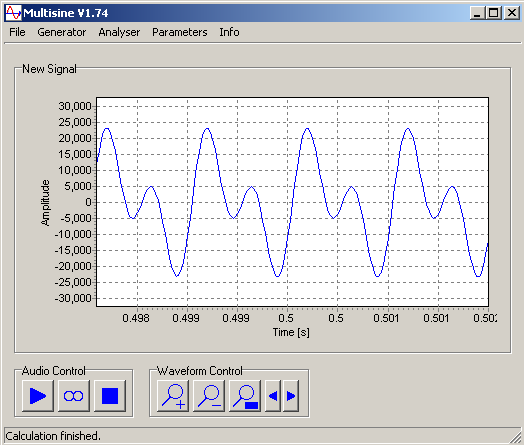Open the Info menu

pyautogui.click(x=229, y=32)
